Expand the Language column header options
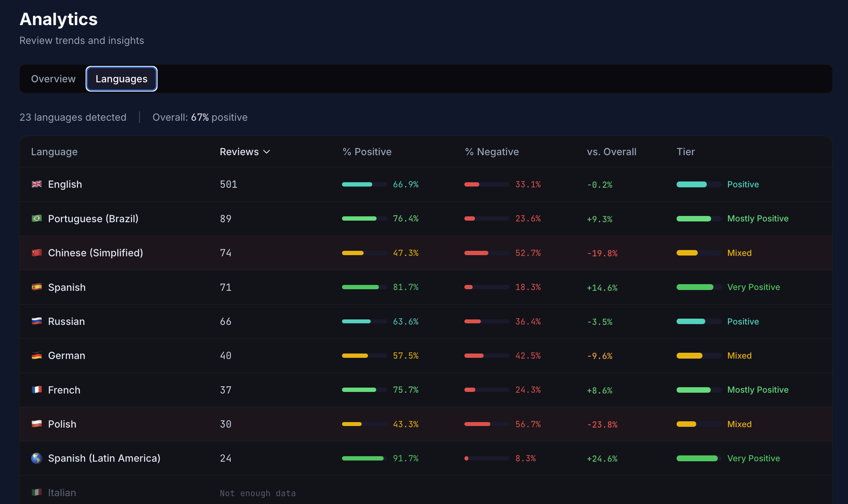The height and width of the screenshot is (504, 848). tap(54, 152)
